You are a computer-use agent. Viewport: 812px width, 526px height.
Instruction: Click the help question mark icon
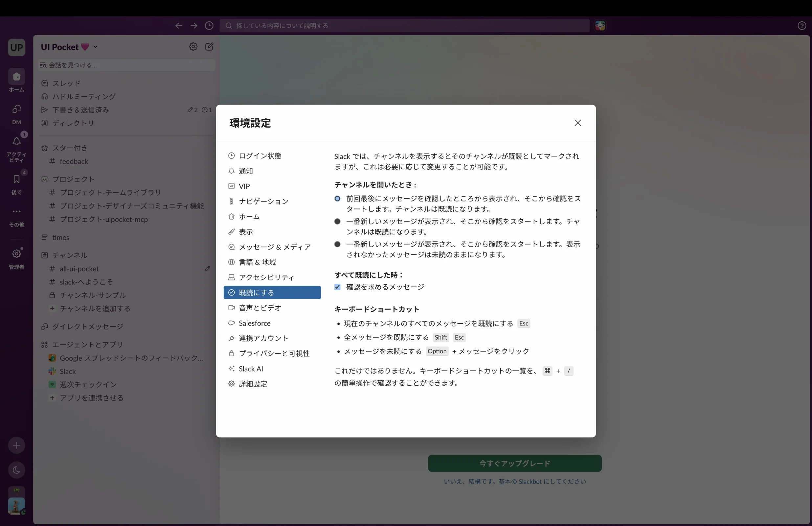coord(802,26)
